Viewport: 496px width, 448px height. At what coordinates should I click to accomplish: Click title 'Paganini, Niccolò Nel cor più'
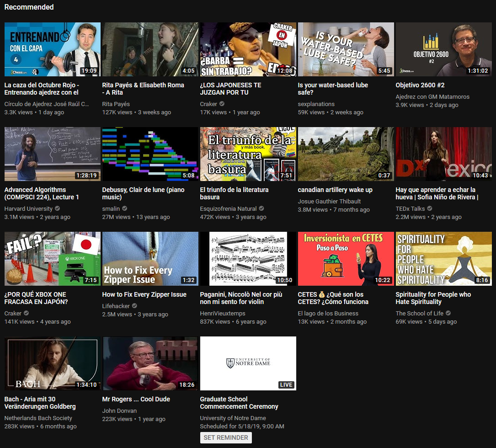tap(241, 298)
